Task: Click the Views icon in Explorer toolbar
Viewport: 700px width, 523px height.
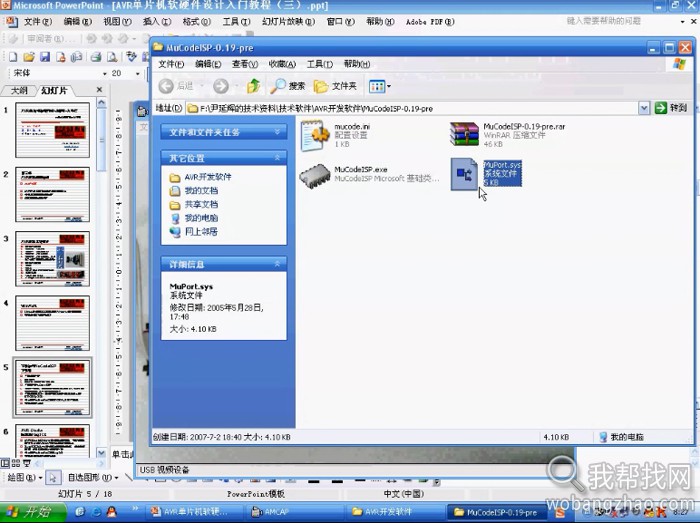Action: coord(377,86)
